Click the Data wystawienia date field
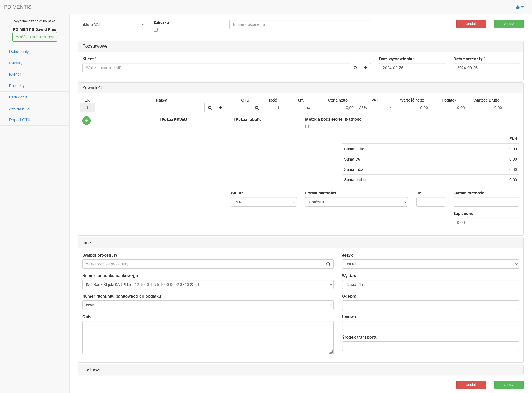The image size is (532, 393). [412, 68]
